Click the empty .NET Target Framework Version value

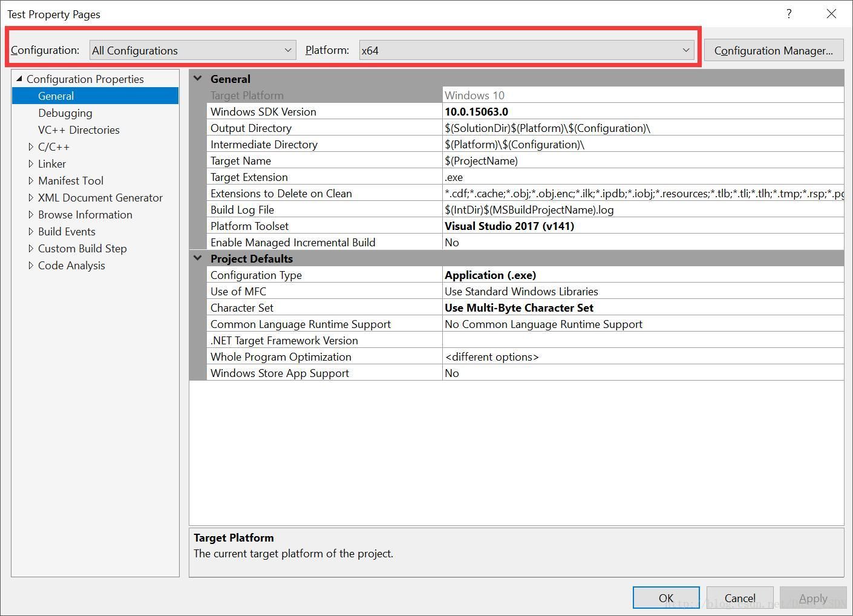click(643, 340)
